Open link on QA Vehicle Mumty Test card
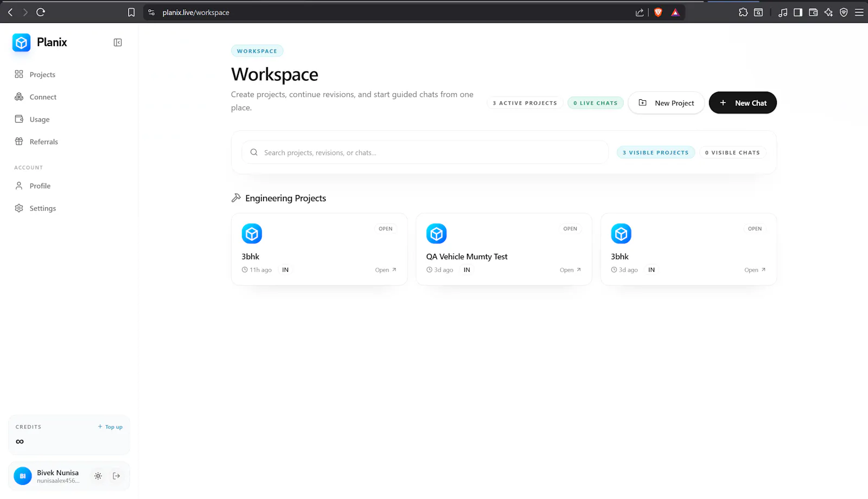This screenshot has height=499, width=868. [x=570, y=270]
